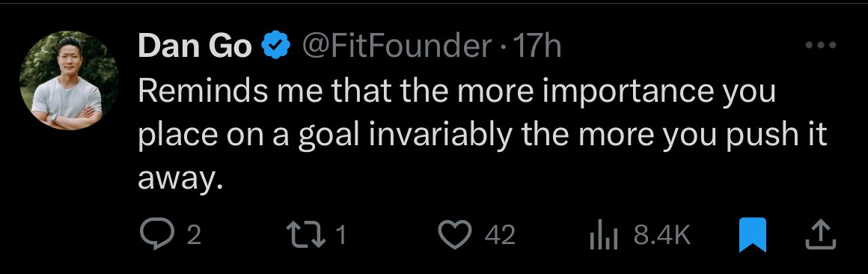The height and width of the screenshot is (274, 868).
Task: Open the tweet by clicking its first text line
Action: click(456, 91)
